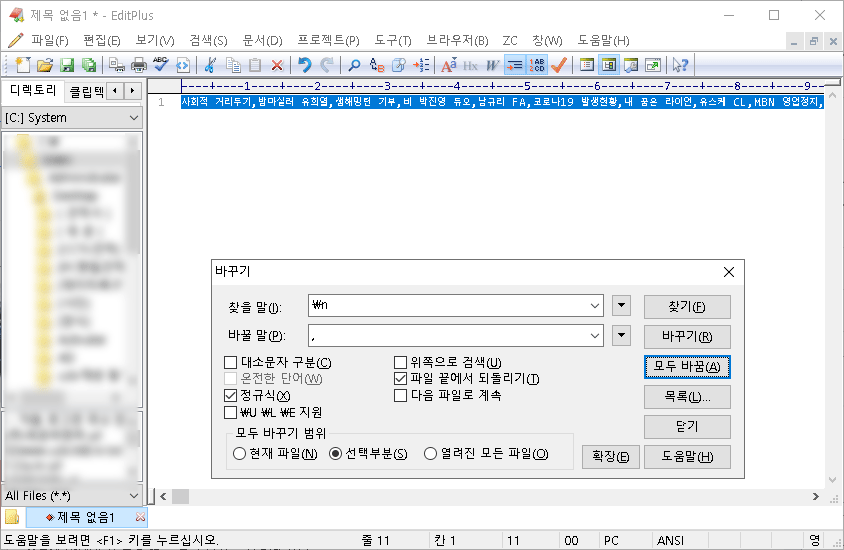Viewport: 844px width, 550px height.
Task: Click 찾기(F) button
Action: 687,307
